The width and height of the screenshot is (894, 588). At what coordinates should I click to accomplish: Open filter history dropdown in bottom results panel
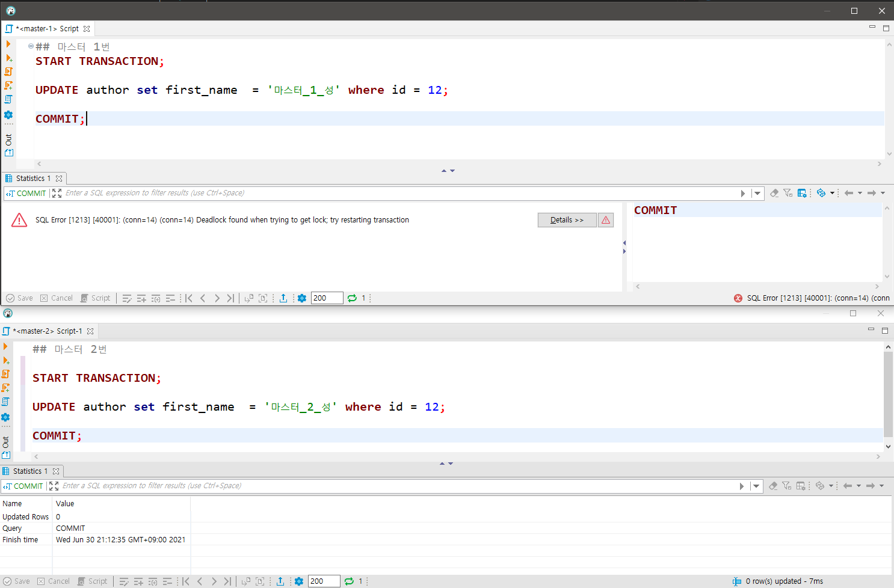pyautogui.click(x=756, y=486)
